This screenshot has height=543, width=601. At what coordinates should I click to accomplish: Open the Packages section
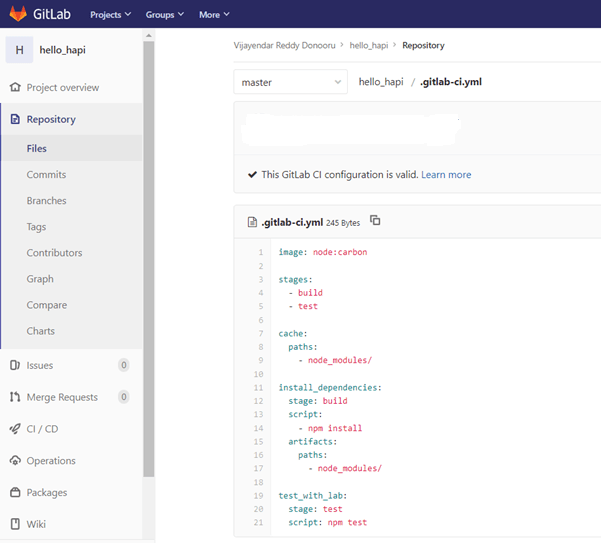click(x=47, y=492)
